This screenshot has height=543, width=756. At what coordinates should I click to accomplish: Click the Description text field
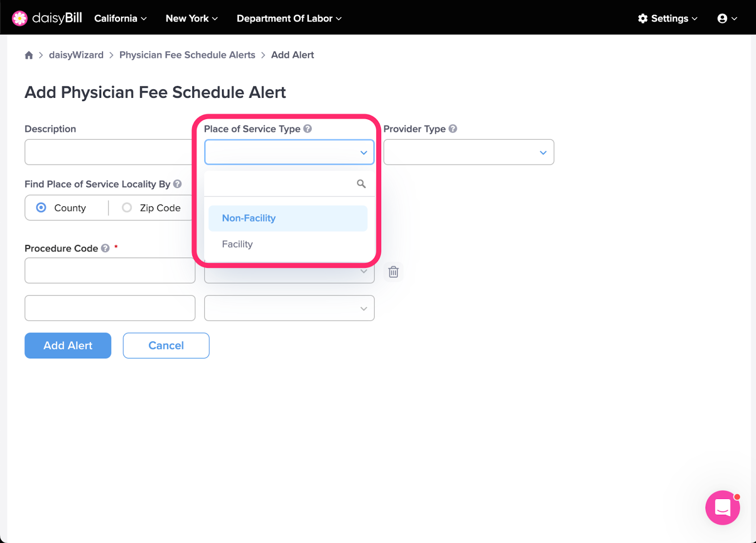109,152
